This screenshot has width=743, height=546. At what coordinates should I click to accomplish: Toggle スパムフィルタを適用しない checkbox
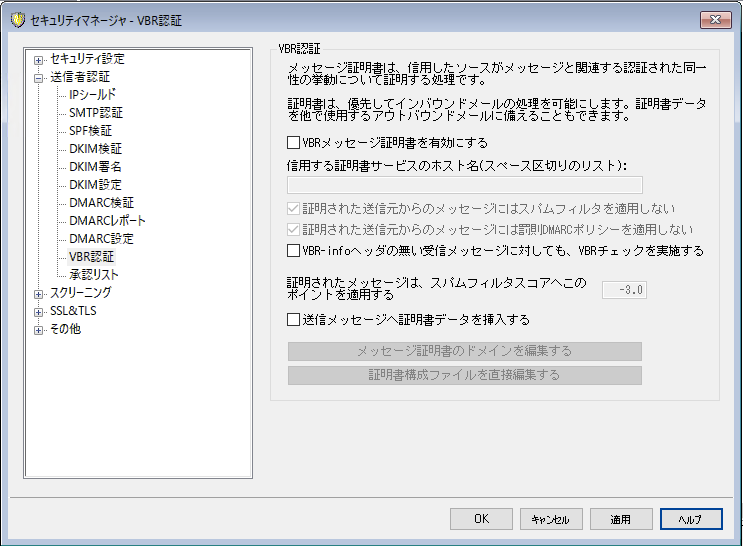[293, 209]
